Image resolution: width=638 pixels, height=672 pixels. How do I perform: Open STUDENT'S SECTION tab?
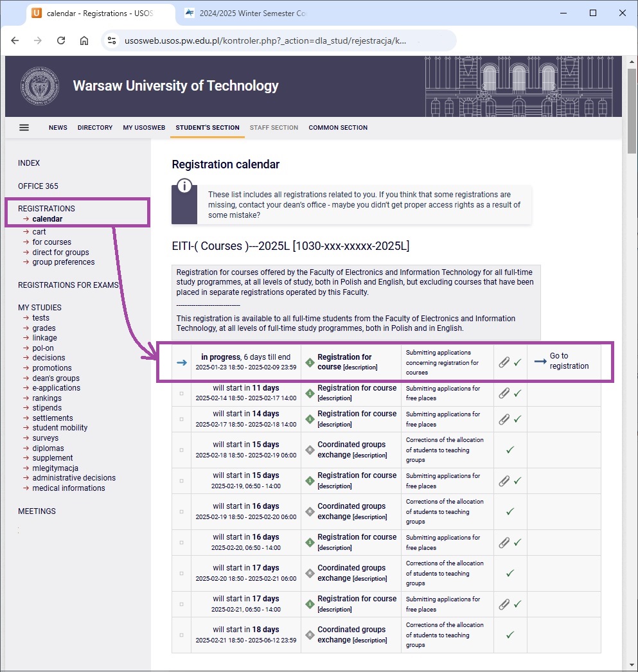pos(208,128)
